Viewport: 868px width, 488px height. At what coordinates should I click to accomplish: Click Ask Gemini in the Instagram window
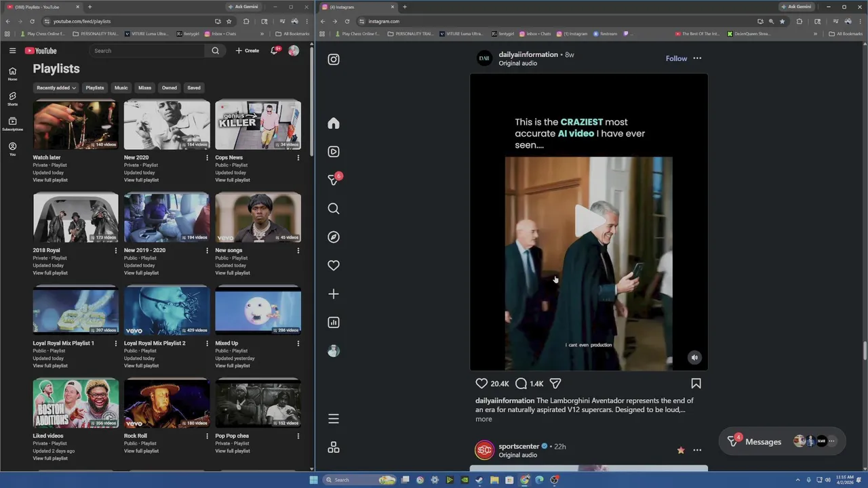[x=796, y=7]
